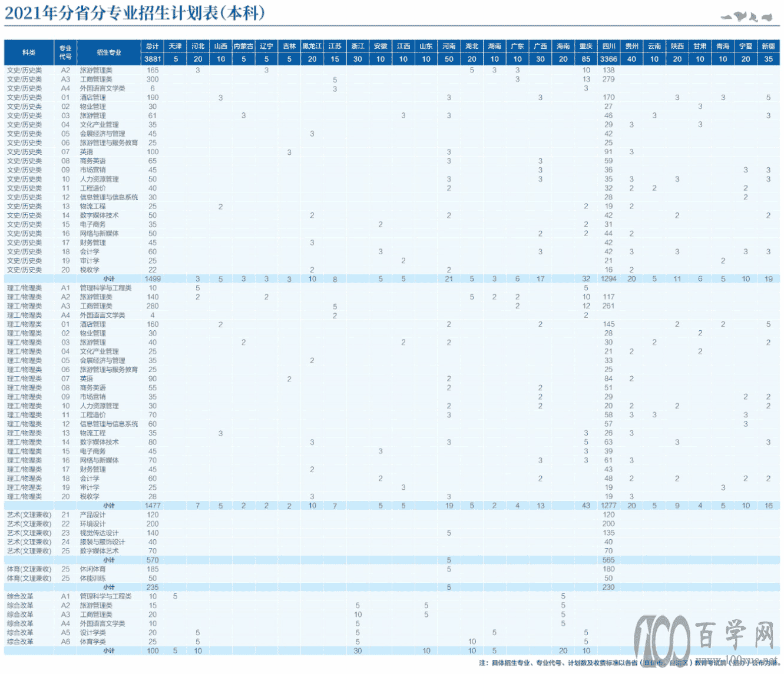
Task: Click the 河南 column header
Action: click(449, 46)
